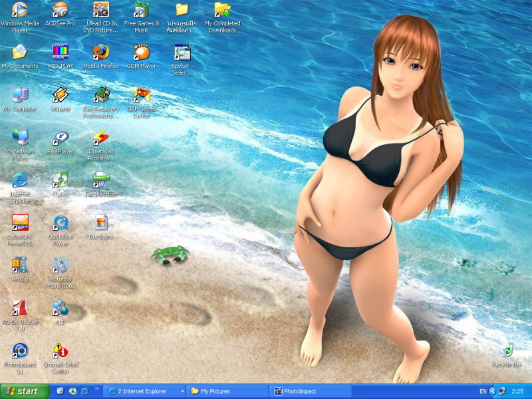Launch iTunes shortcut
Viewport: 532px width, 399px height.
point(61,180)
